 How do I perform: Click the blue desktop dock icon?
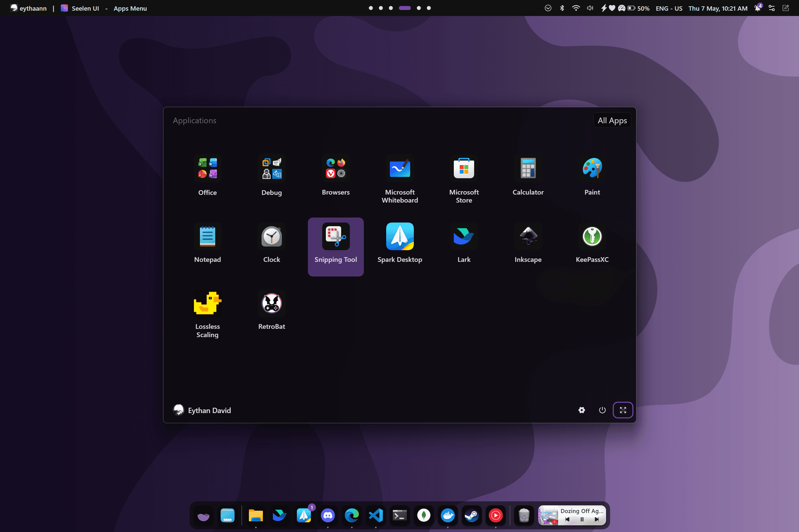tap(227, 515)
